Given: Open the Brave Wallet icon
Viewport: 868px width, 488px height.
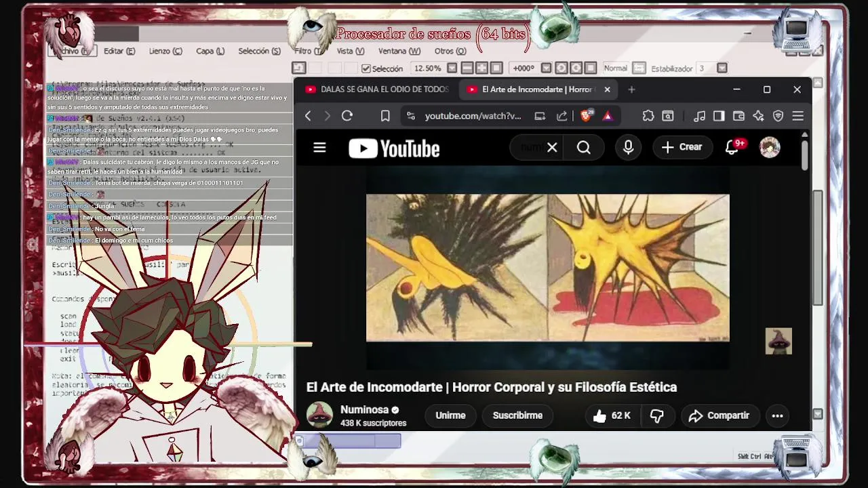Looking at the screenshot, I should click(x=738, y=116).
